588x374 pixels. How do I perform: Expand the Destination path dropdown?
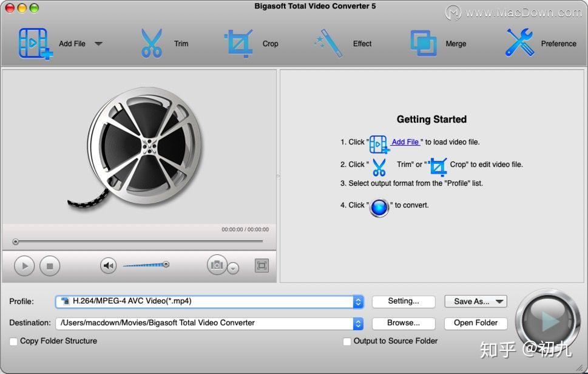(x=357, y=323)
